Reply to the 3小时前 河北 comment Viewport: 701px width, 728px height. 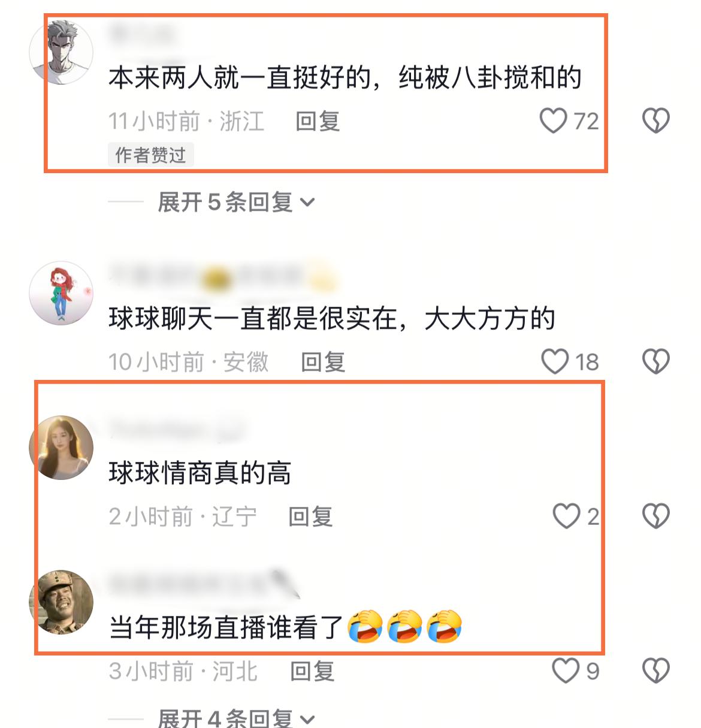click(x=312, y=671)
